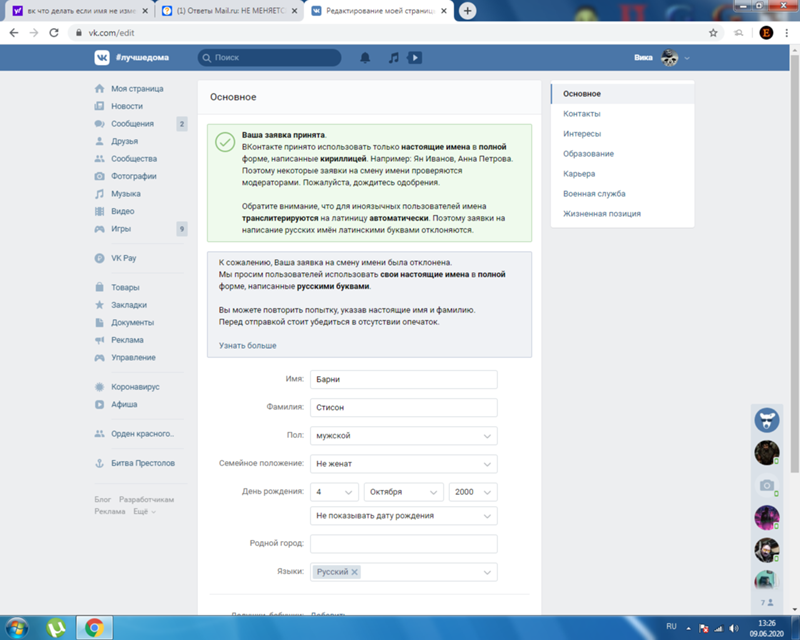The image size is (800, 640).
Task: Open Не показывать дату рождения dropdown
Action: click(404, 516)
